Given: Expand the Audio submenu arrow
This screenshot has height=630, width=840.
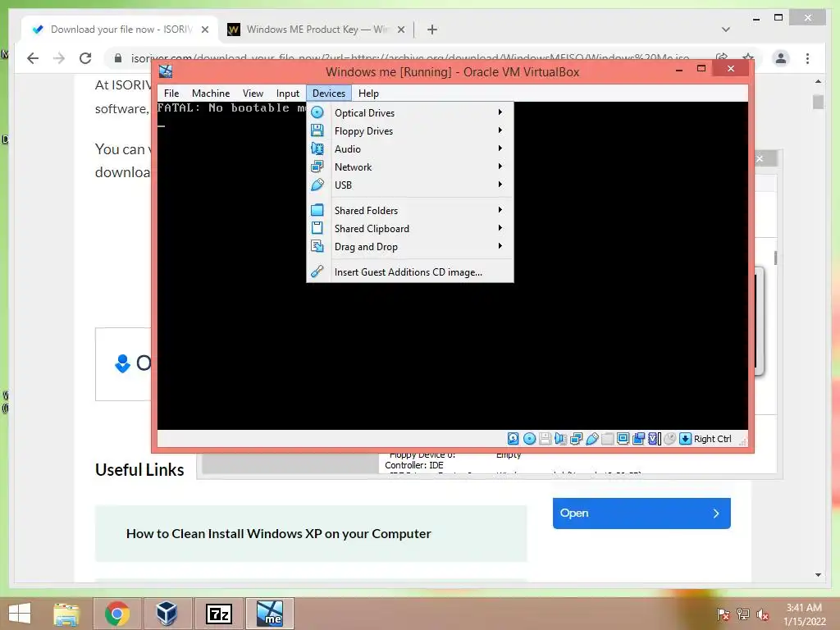Looking at the screenshot, I should click(x=500, y=148).
